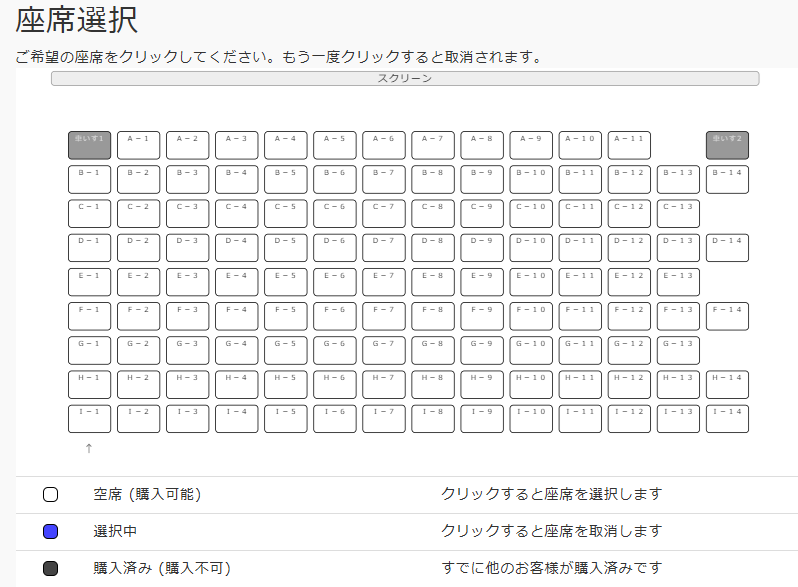Select seat B-14

pyautogui.click(x=727, y=179)
